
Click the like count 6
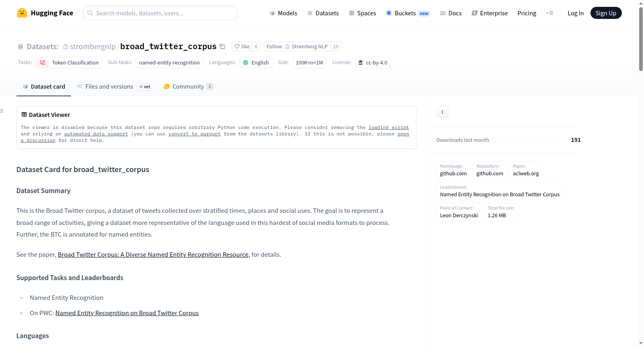256,46
